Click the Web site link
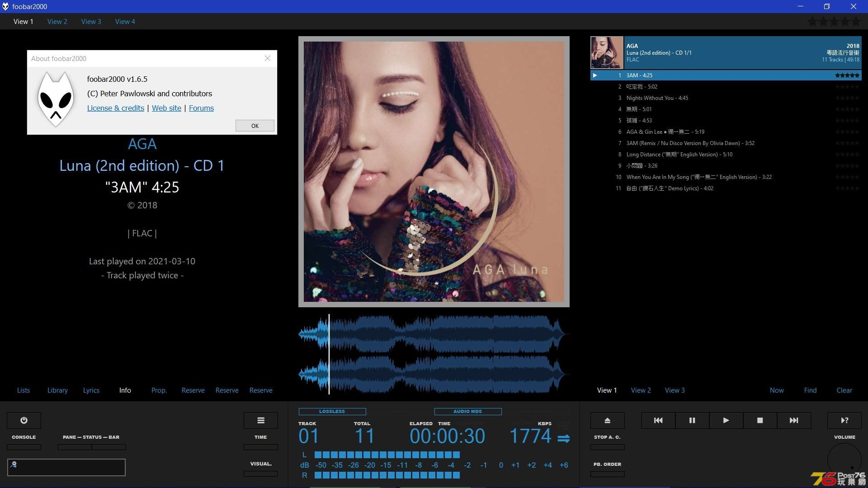868x488 pixels. pos(166,108)
